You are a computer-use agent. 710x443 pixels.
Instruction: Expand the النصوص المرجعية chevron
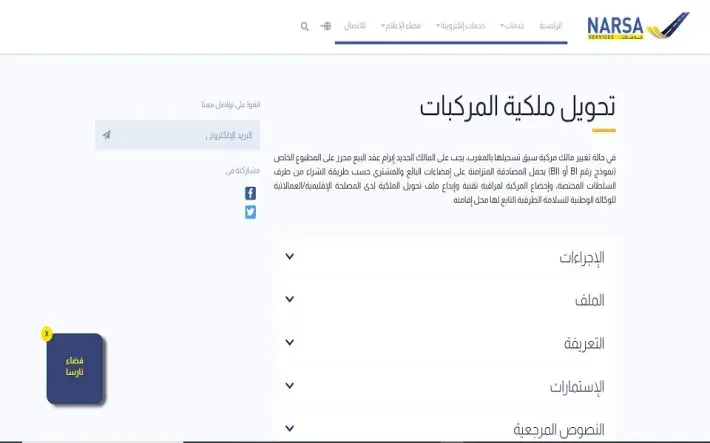tap(290, 428)
